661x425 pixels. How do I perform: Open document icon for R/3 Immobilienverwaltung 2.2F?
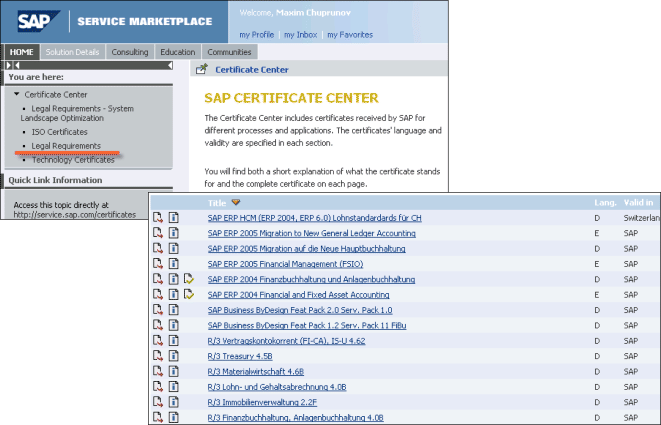(158, 402)
